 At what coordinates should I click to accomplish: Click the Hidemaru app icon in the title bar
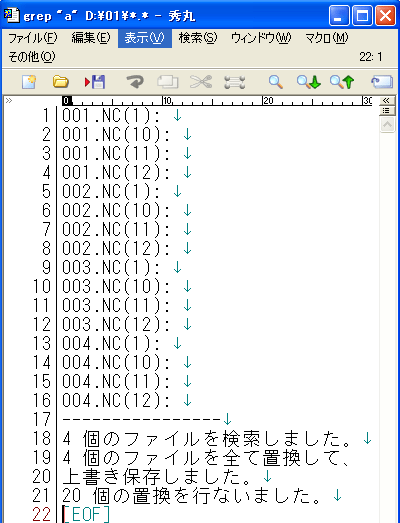pos(12,15)
